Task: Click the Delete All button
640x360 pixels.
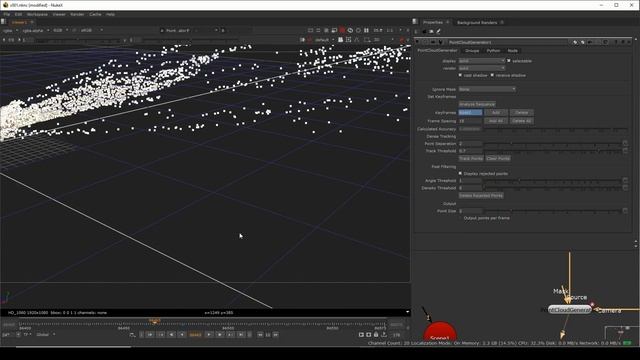Action: (521, 121)
